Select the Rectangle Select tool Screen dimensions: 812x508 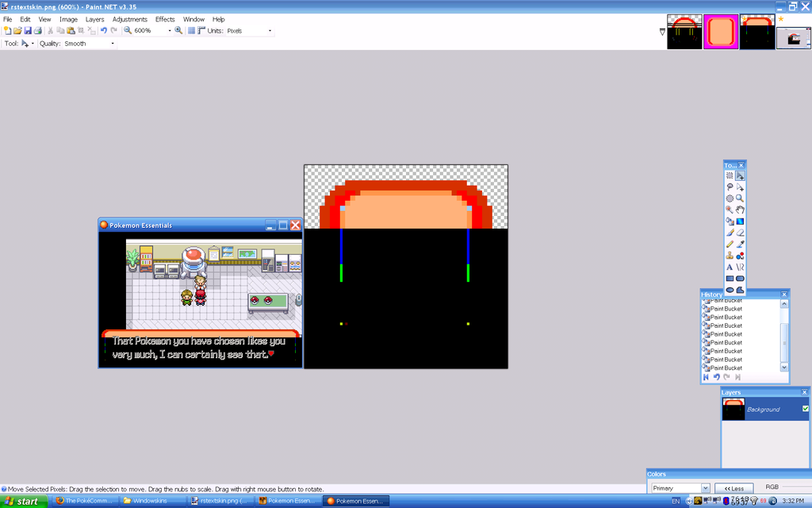[x=730, y=175]
